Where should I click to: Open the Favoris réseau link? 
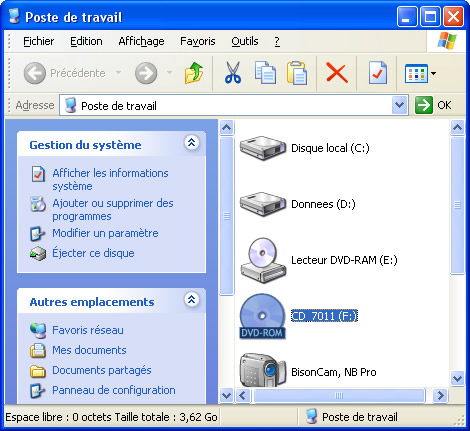point(88,330)
